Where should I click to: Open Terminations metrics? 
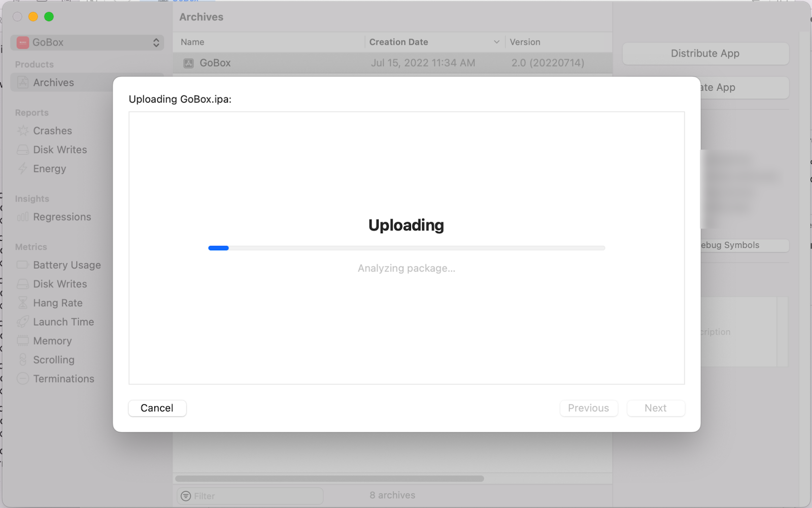[63, 378]
